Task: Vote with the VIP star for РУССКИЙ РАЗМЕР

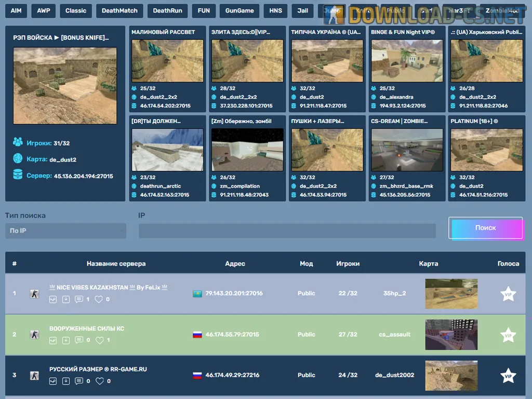Action: (x=508, y=376)
